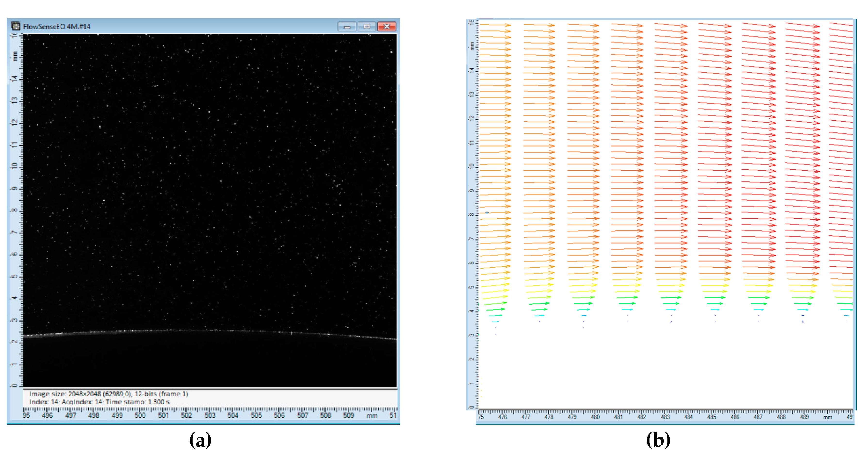The height and width of the screenshot is (458, 868).
Task: Click the Image size status text line
Action: click(x=108, y=394)
